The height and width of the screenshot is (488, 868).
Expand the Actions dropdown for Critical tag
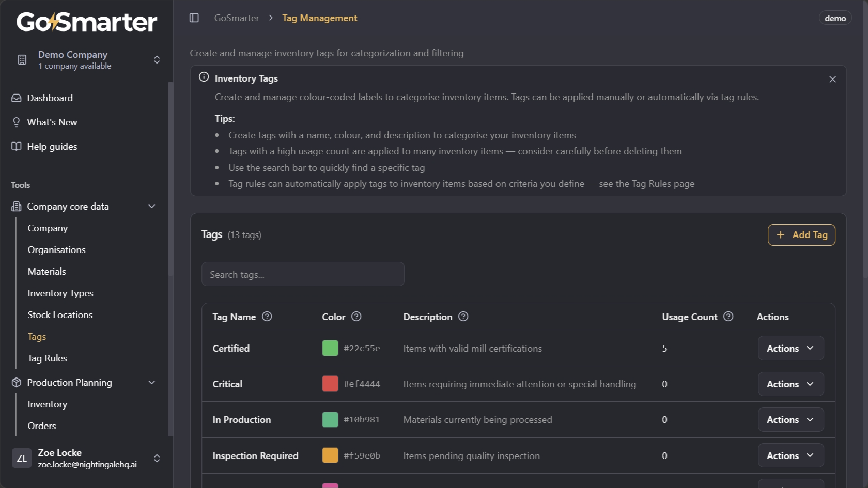[x=790, y=384]
